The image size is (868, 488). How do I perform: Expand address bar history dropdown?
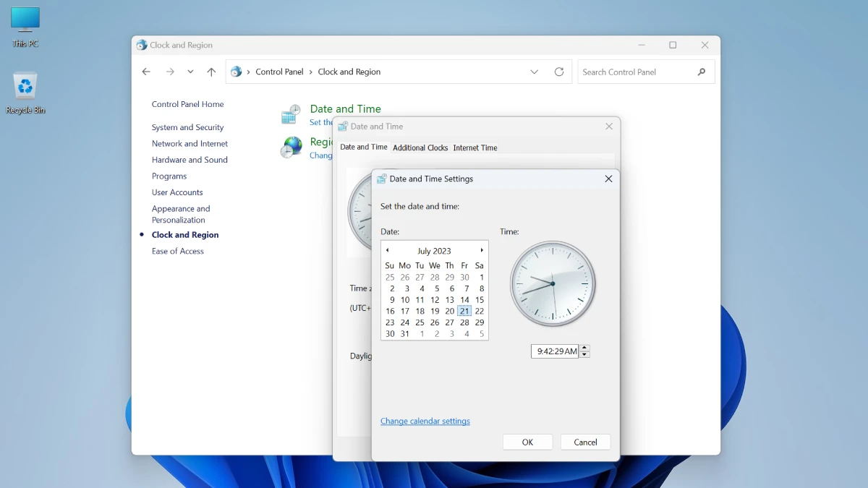(x=535, y=72)
